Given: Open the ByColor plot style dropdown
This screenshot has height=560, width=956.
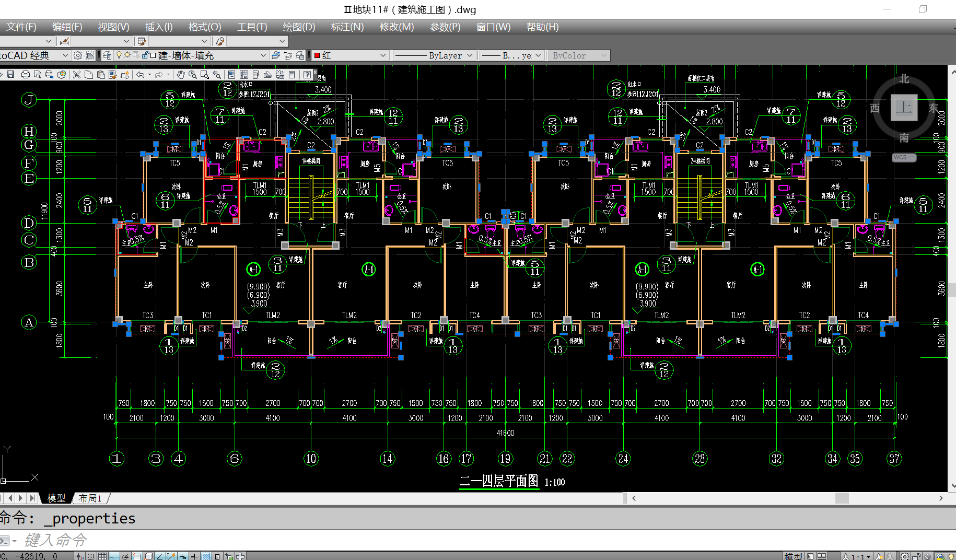Looking at the screenshot, I should (604, 55).
